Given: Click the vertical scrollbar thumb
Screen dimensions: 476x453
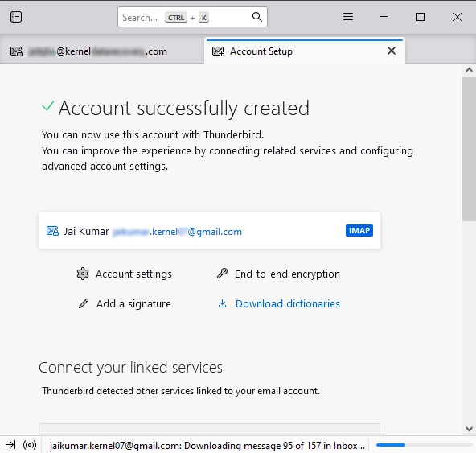Looking at the screenshot, I should click(x=469, y=150).
